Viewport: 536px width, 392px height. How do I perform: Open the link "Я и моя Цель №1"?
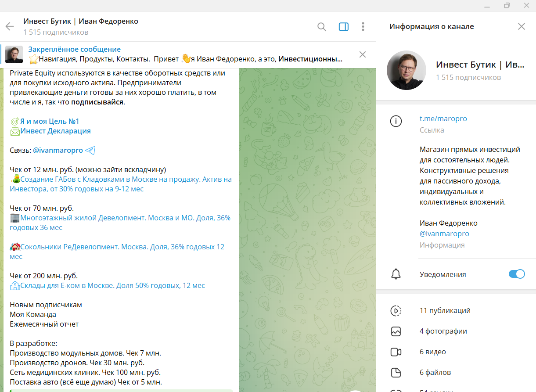50,121
